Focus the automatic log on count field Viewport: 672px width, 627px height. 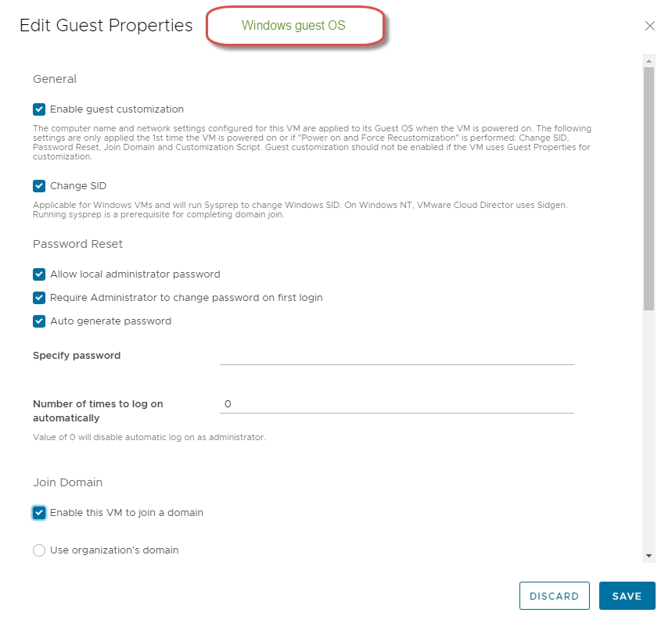397,404
